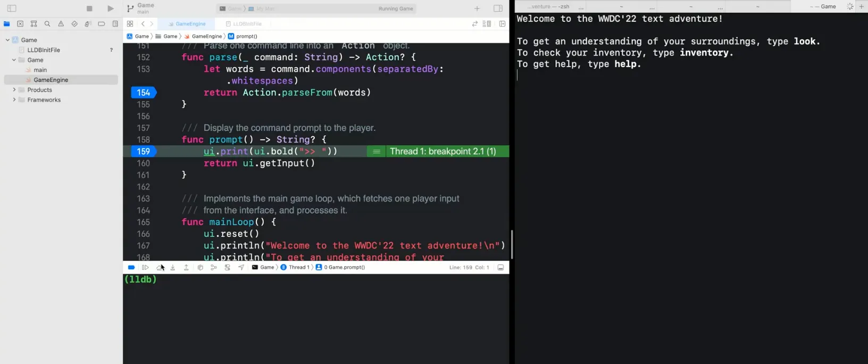Hide the debug area toggle button
Viewport: 868px width, 364px height.
pos(500,267)
